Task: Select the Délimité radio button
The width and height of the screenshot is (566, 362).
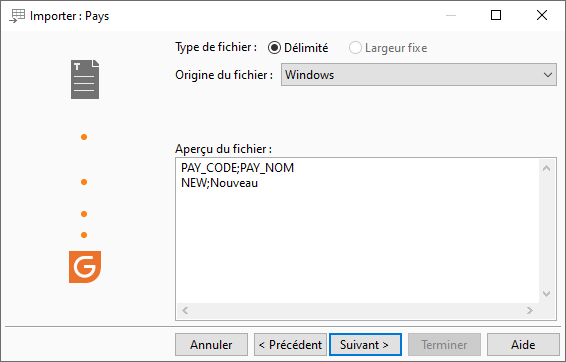Action: coord(274,48)
